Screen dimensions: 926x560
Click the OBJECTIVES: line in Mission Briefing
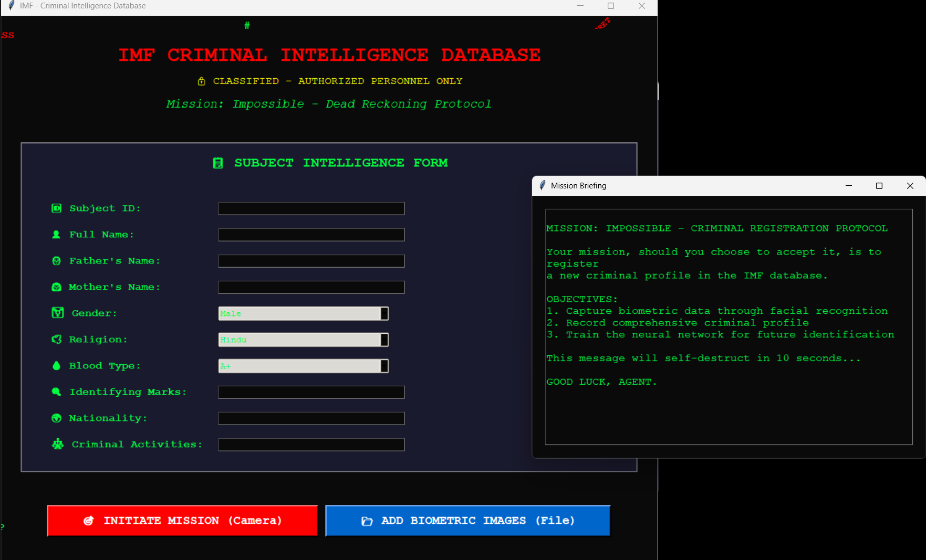(x=582, y=299)
